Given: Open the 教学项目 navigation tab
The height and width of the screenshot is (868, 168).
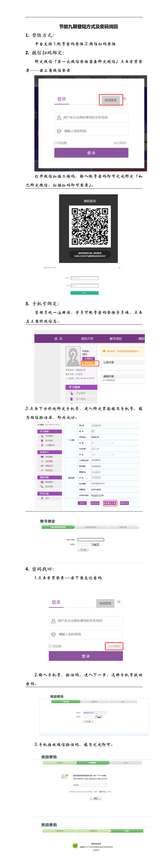Looking at the screenshot, I should [x=116, y=339].
